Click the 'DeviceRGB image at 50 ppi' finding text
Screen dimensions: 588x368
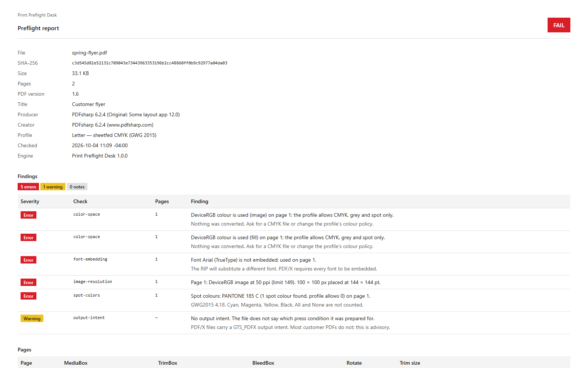click(286, 282)
